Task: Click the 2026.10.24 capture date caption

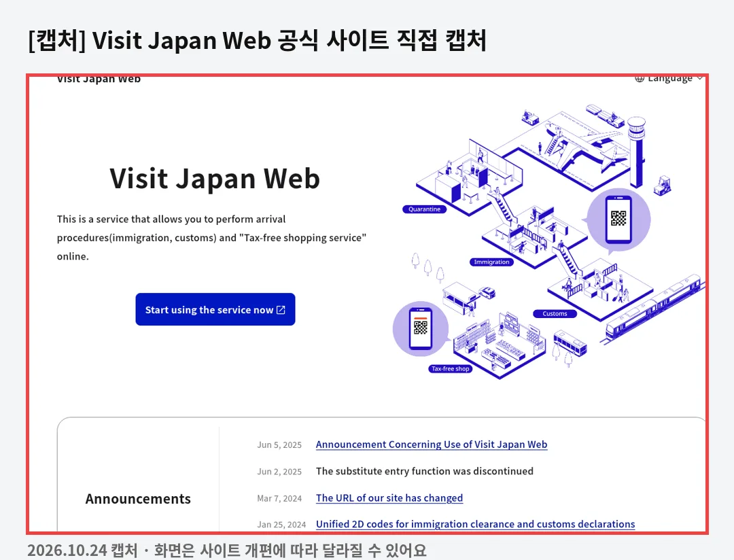Action: 226,550
